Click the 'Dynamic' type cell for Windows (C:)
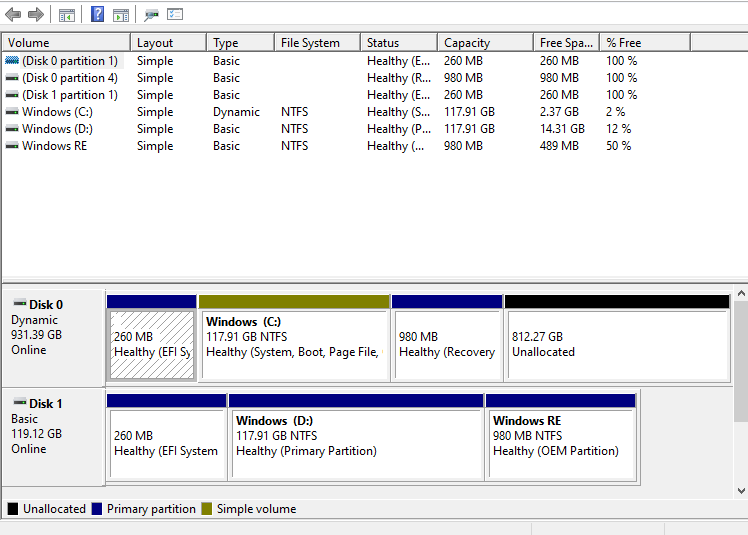Viewport: 748px width, 535px height. [236, 112]
